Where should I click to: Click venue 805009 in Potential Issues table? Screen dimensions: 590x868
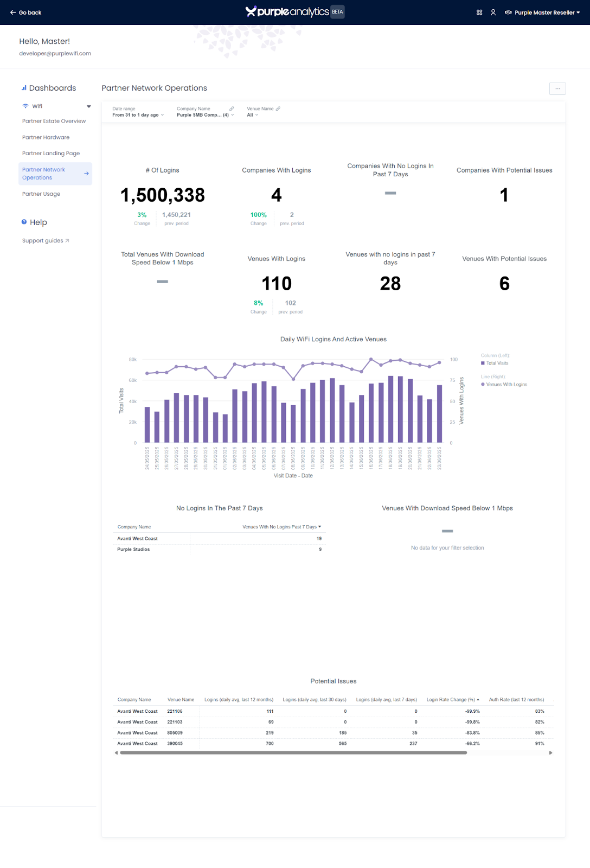point(175,733)
